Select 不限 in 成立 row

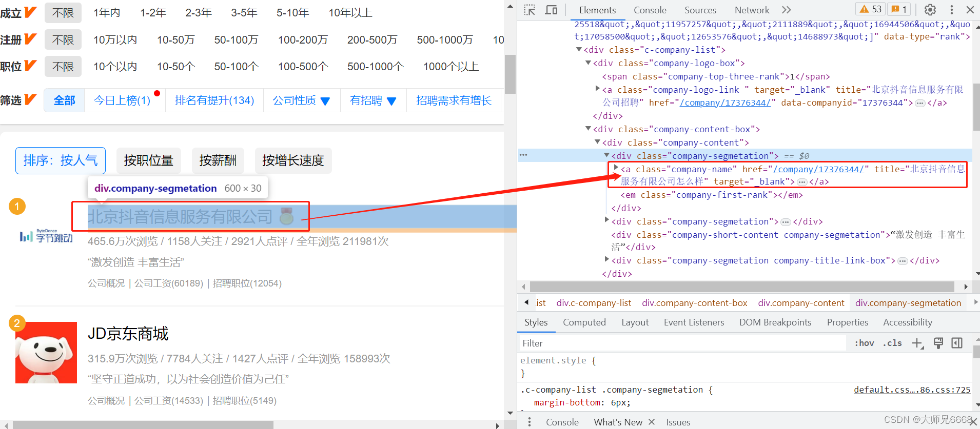63,13
